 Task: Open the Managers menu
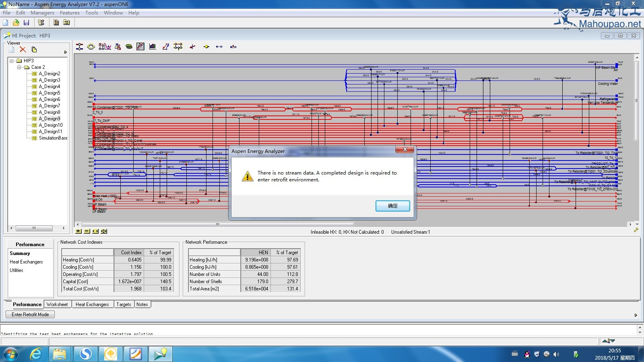[x=42, y=12]
